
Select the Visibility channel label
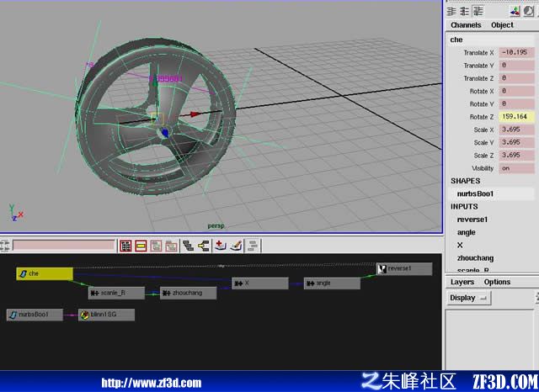coord(483,168)
